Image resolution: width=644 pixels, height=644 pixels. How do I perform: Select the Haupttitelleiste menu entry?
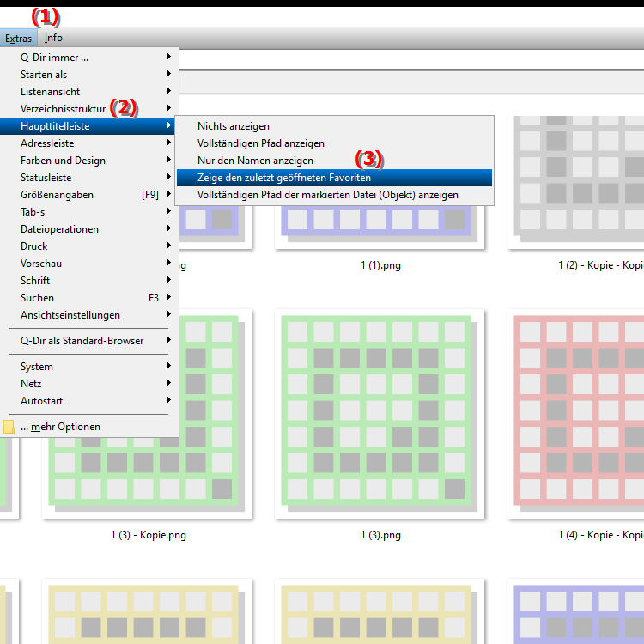[88, 126]
